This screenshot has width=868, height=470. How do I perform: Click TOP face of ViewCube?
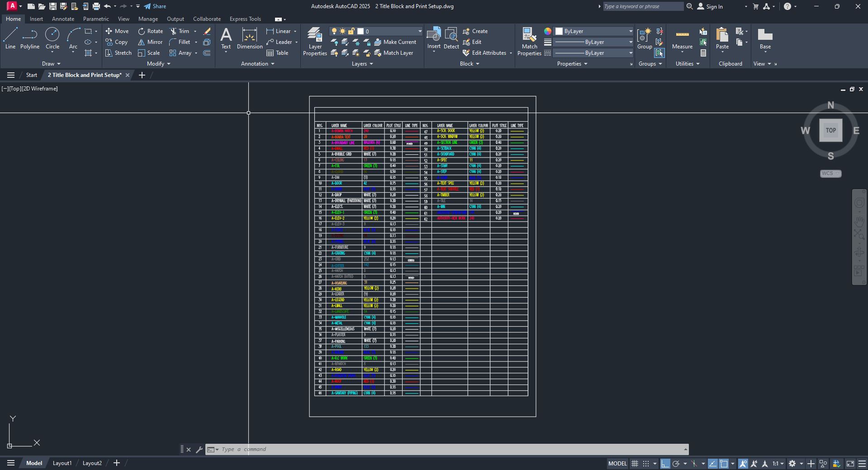831,130
